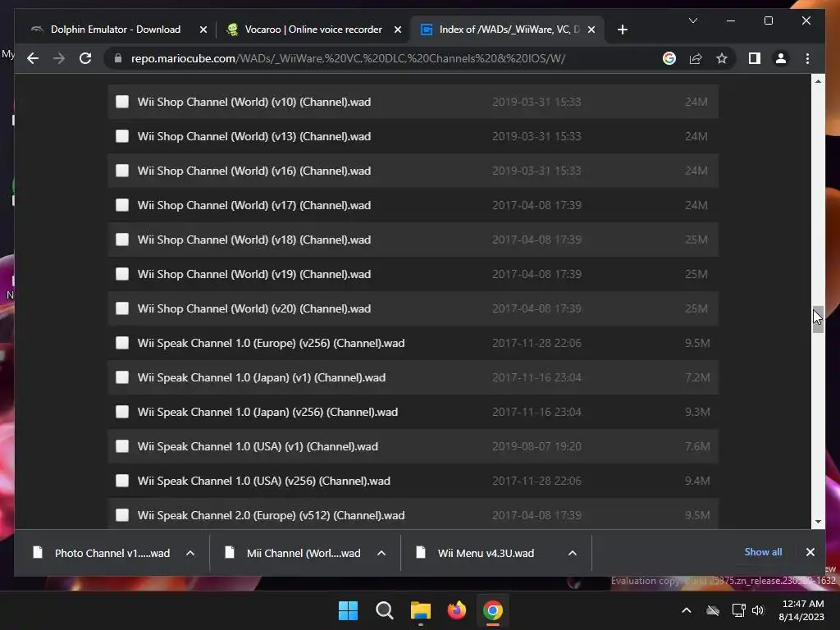Expand options for Wii Menu v4.3U download
Image resolution: width=840 pixels, height=630 pixels.
[572, 553]
